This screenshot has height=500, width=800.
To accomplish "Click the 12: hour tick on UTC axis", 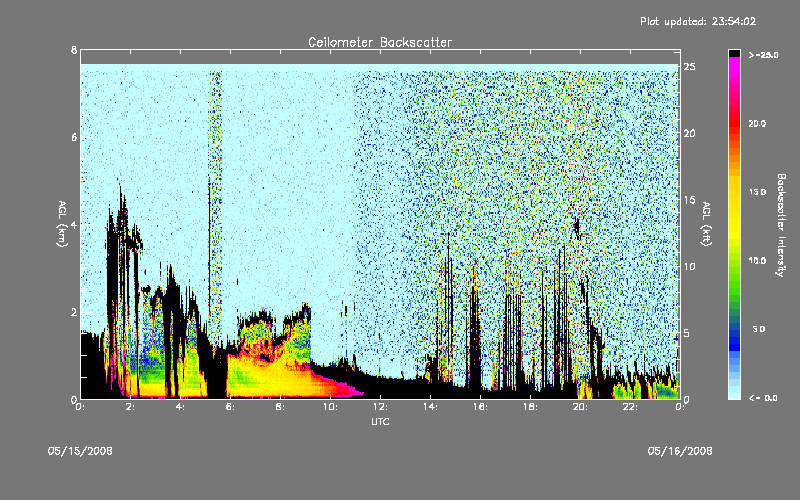I will pos(380,407).
